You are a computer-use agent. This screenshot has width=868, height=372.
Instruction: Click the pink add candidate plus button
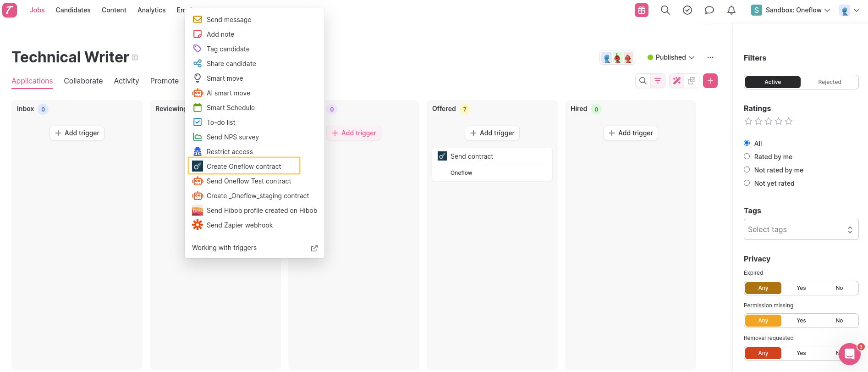coord(710,81)
